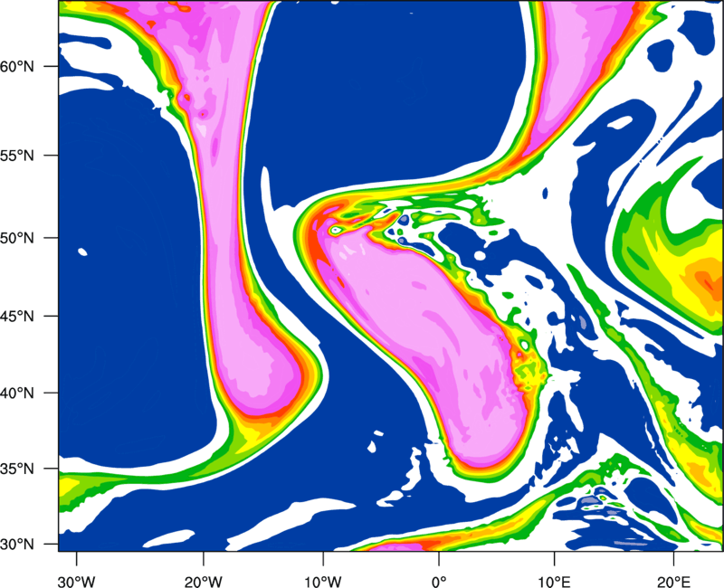The width and height of the screenshot is (724, 588).
Task: Click the 55°N latitude label
Action: tap(17, 155)
